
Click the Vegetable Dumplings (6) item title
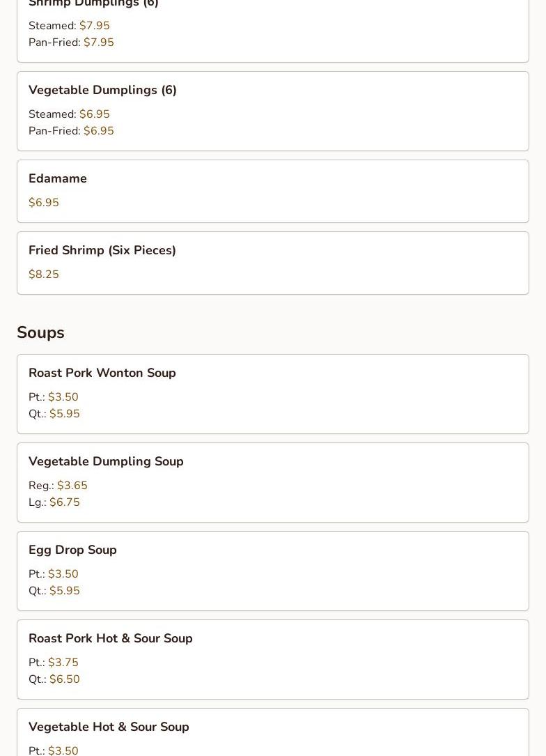(x=102, y=90)
